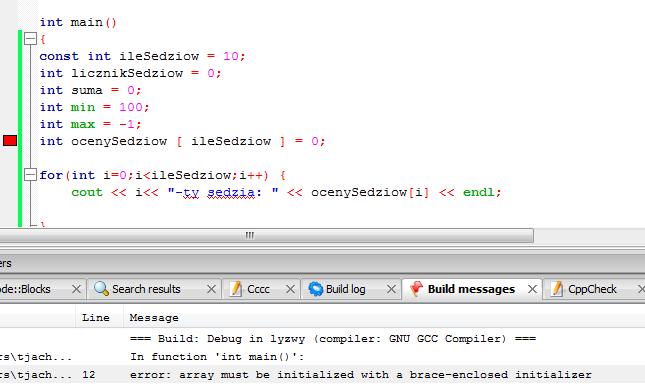Image resolution: width=645 pixels, height=388 pixels.
Task: Select the "In function 'int main()':" message
Action: click(x=217, y=357)
